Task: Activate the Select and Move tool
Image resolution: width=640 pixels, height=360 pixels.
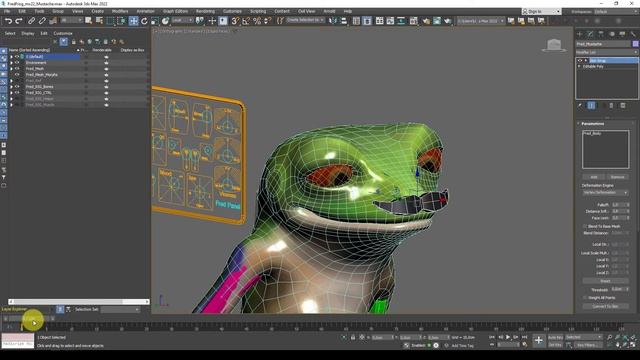Action: click(133, 21)
